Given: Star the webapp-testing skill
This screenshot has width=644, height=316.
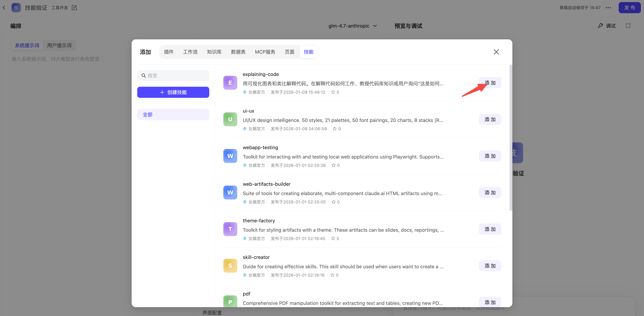Looking at the screenshot, I should tap(333, 165).
